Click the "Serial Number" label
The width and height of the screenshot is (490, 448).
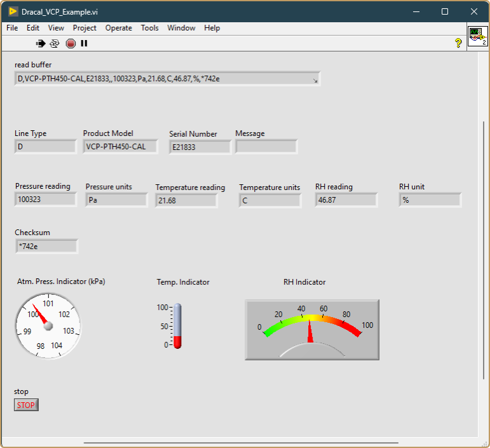coord(193,134)
